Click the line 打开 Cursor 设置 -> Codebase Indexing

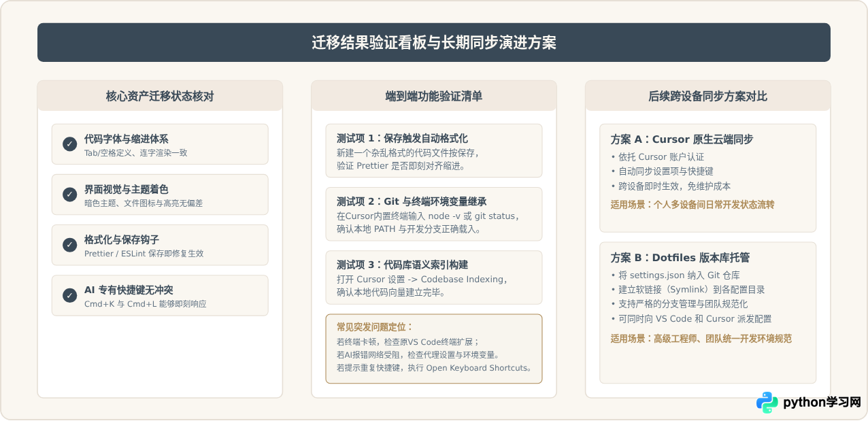click(422, 279)
